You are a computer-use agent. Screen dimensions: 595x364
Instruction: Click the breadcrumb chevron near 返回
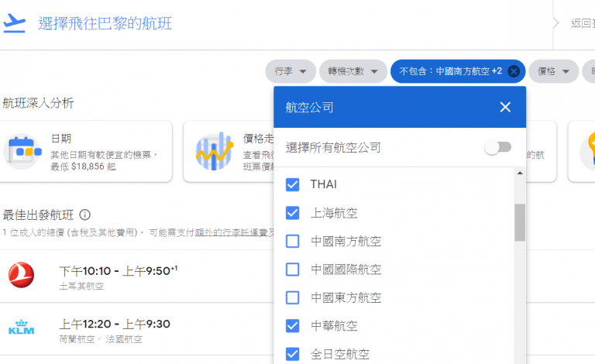pyautogui.click(x=556, y=23)
